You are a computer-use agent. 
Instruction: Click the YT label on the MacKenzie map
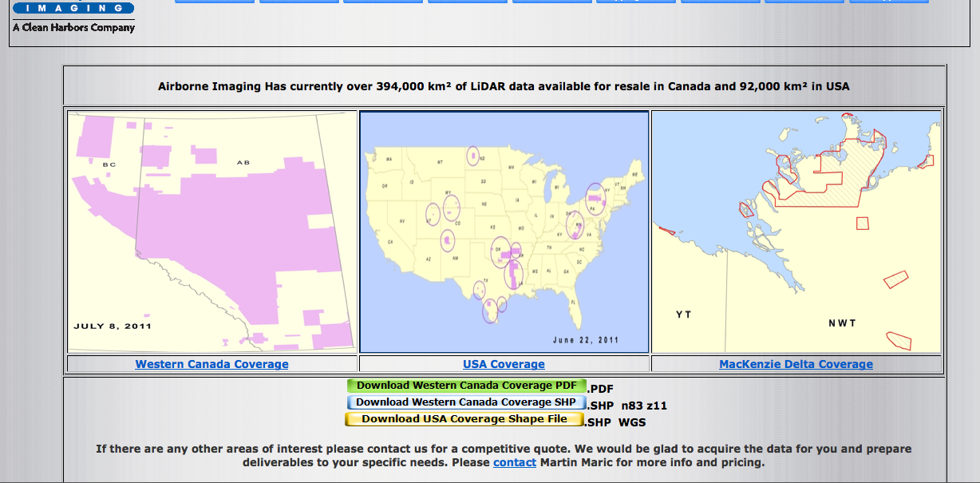pos(683,315)
